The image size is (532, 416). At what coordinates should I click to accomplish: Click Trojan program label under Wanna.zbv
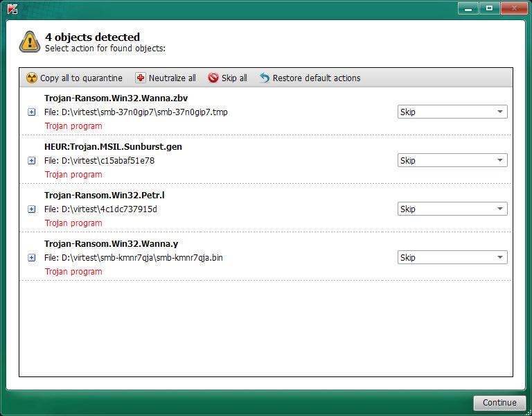tap(73, 126)
